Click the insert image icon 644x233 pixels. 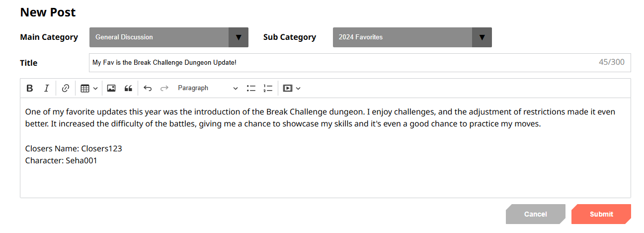111,88
